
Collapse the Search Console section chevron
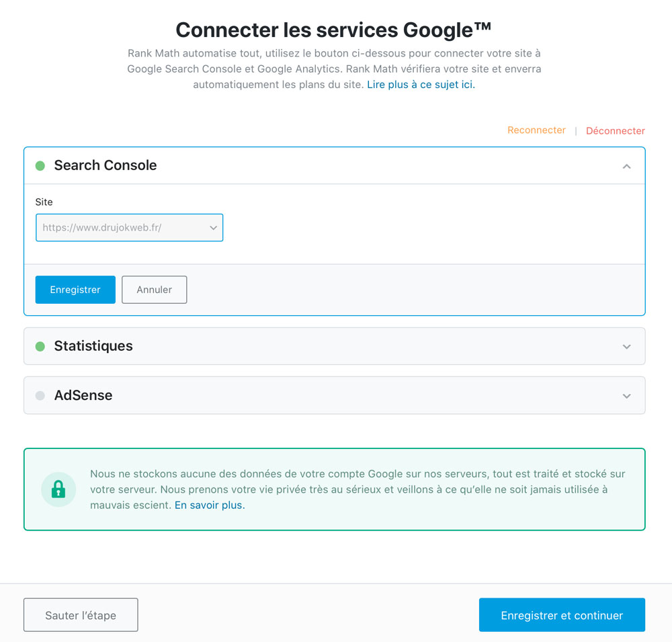pyautogui.click(x=626, y=166)
